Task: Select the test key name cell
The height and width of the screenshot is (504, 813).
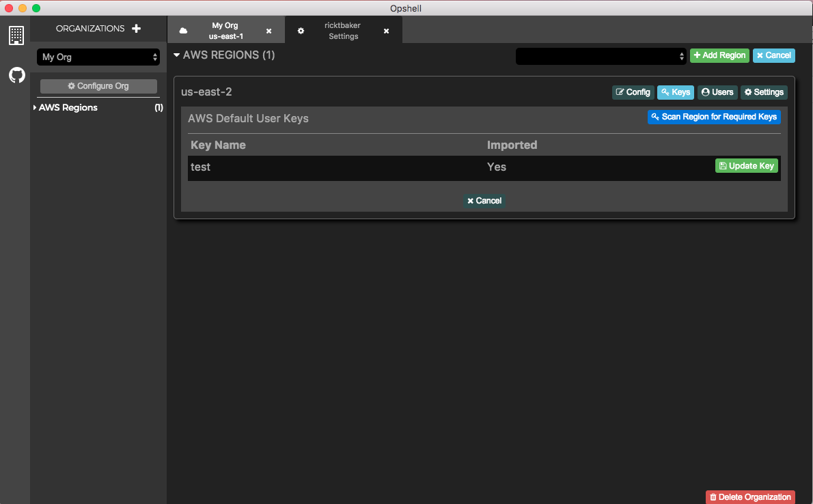Action: pos(201,167)
